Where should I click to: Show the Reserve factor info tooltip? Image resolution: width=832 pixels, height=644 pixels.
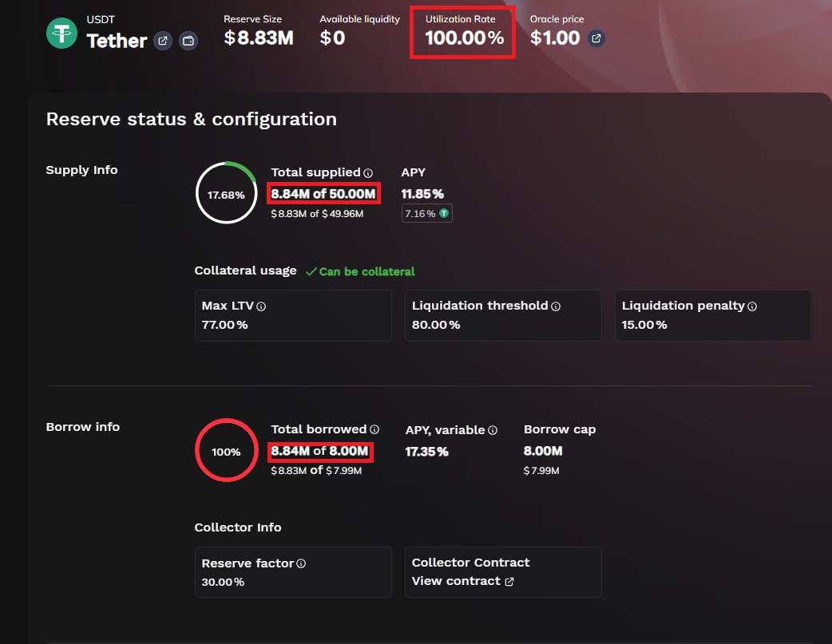click(x=301, y=563)
